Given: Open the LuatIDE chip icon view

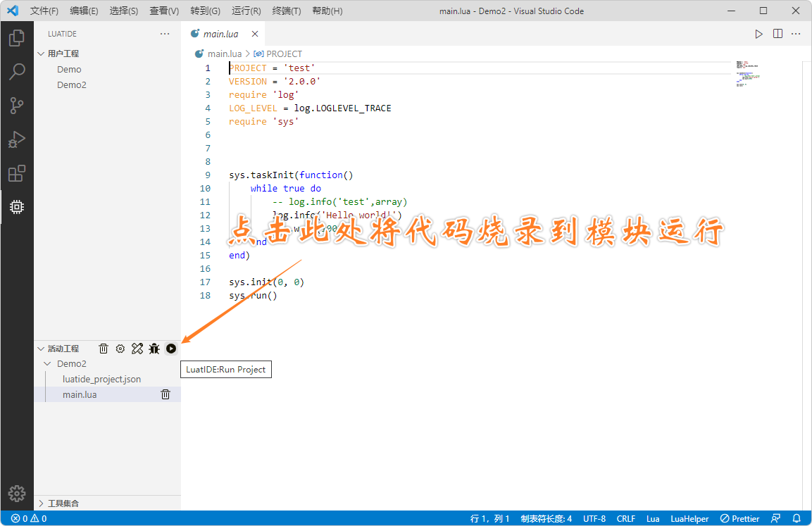Looking at the screenshot, I should 17,207.
